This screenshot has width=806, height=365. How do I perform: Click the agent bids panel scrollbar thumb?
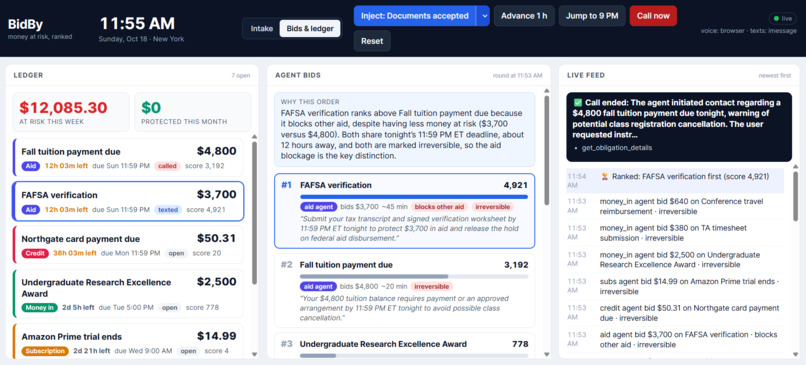click(x=546, y=150)
